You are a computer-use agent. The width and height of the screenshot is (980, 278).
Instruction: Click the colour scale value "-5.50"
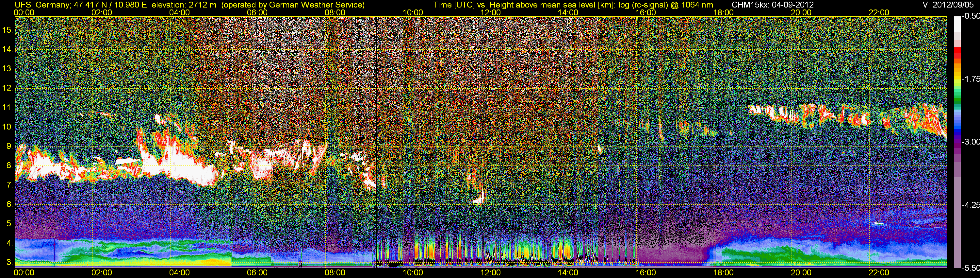pyautogui.click(x=971, y=268)
